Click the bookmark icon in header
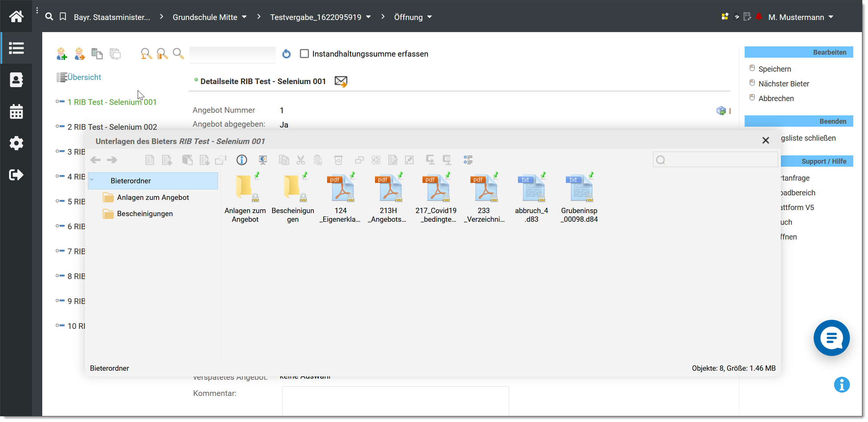This screenshot has height=422, width=868. [x=63, y=17]
